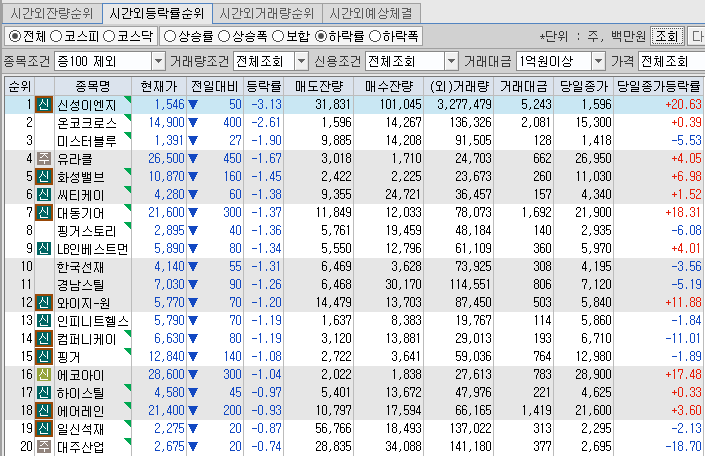The image size is (705, 456).
Task: Click current price 26,500 for 유라클
Action: coord(166,158)
